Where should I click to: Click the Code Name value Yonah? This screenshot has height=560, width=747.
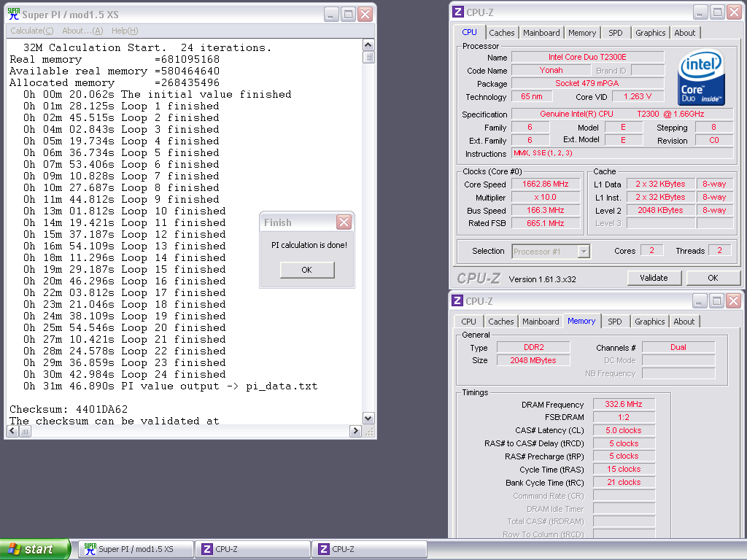[x=551, y=70]
